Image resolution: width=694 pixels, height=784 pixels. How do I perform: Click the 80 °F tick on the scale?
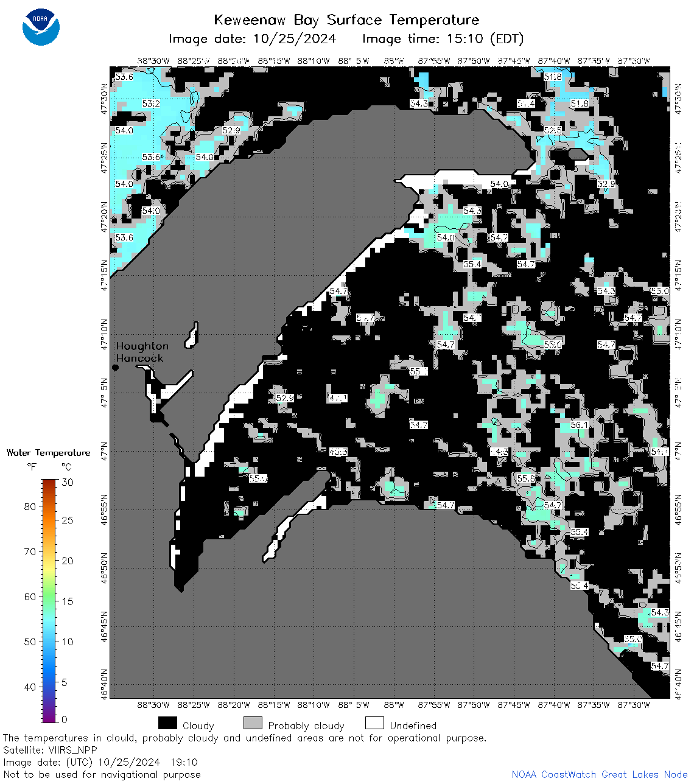coord(30,506)
